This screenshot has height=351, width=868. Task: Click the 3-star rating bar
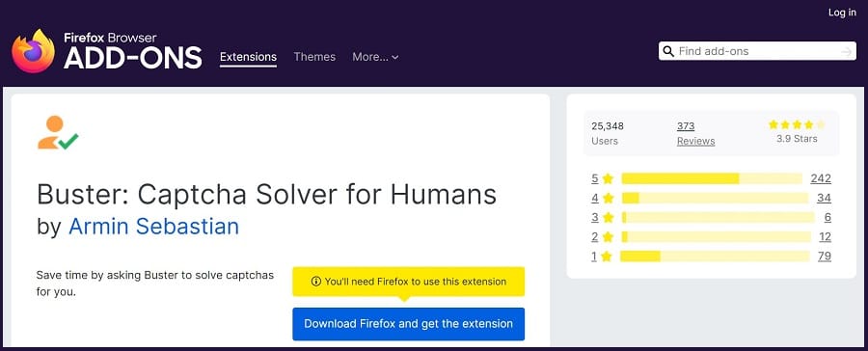coord(719,218)
